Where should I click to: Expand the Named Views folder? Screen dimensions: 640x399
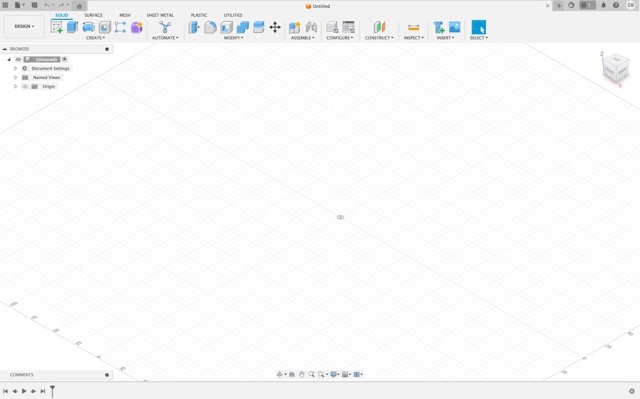(x=16, y=78)
